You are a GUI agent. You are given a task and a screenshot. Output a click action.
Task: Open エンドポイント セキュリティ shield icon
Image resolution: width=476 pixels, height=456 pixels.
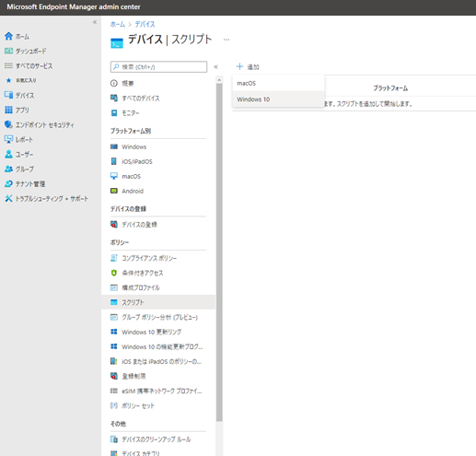click(x=8, y=124)
